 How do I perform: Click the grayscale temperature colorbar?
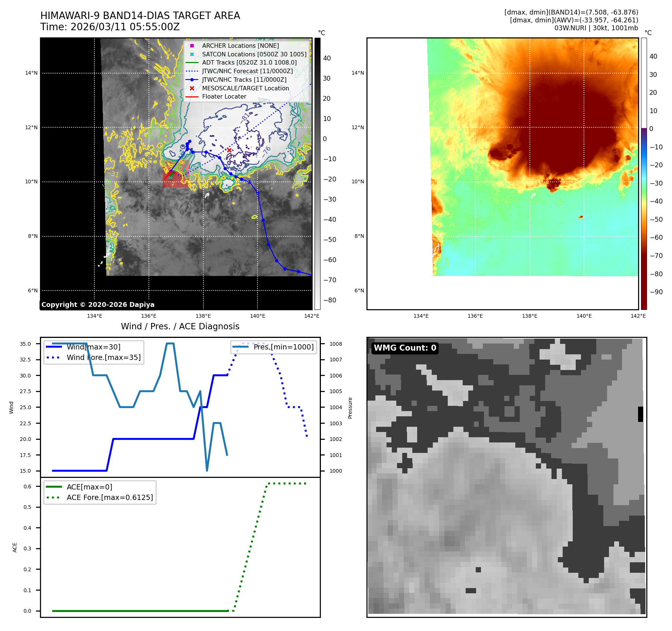[x=317, y=174]
